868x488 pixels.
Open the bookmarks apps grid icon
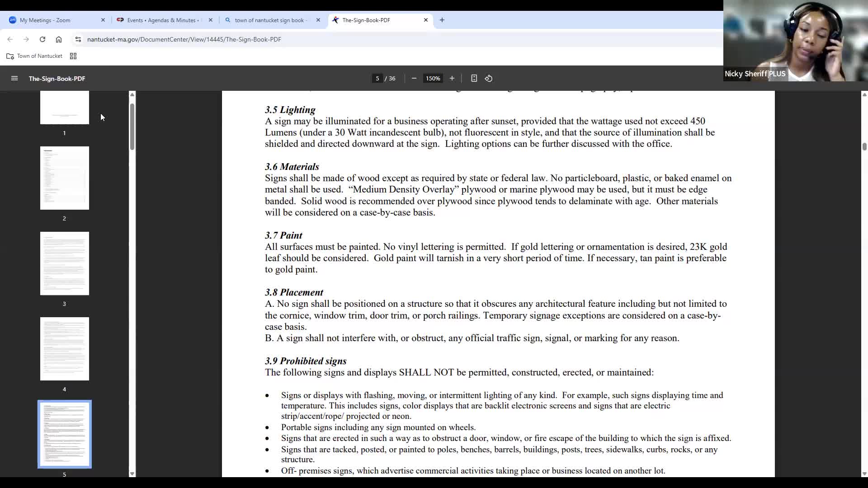73,56
